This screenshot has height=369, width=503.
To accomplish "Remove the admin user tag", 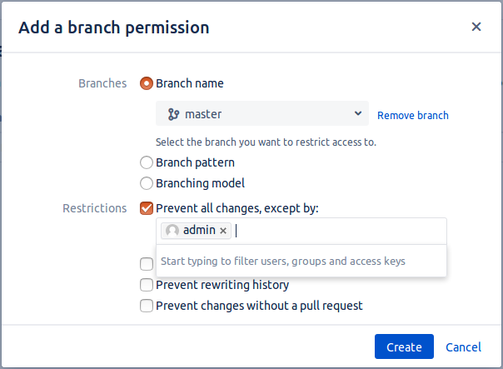I will pos(223,230).
